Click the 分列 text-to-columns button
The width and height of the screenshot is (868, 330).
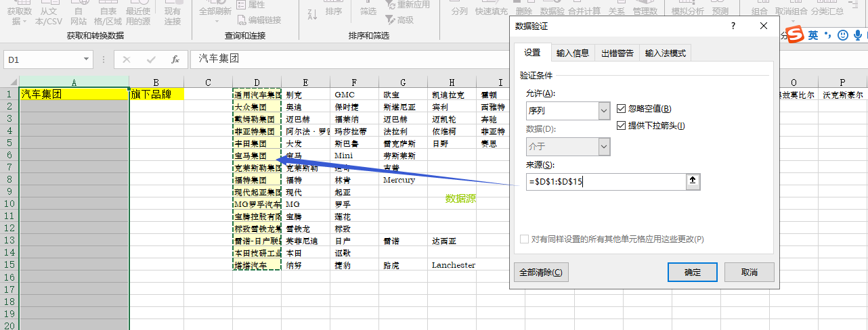459,9
